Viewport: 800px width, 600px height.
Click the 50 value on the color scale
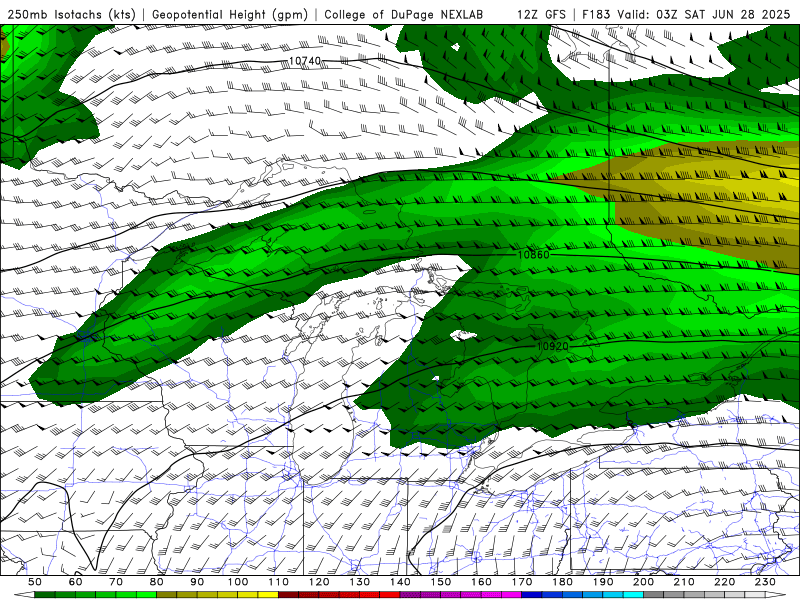35,582
